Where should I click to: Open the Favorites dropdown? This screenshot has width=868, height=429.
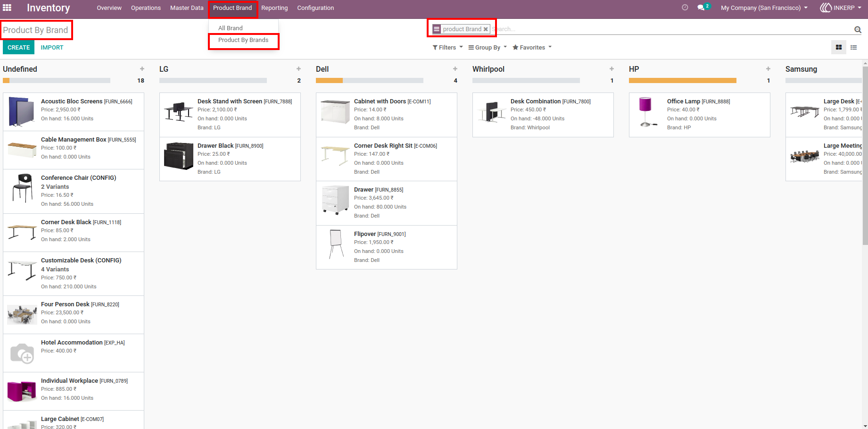pos(532,47)
